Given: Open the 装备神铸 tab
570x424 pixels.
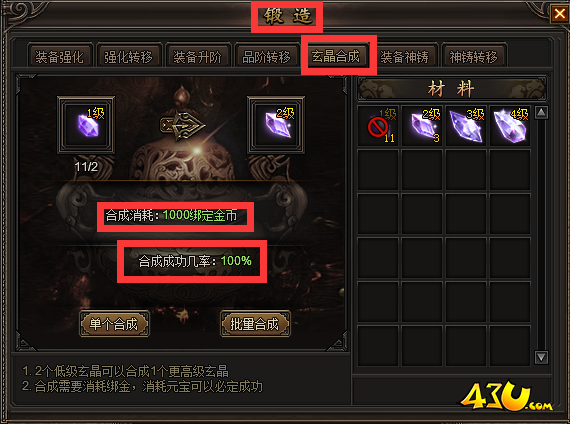Looking at the screenshot, I should tap(405, 56).
